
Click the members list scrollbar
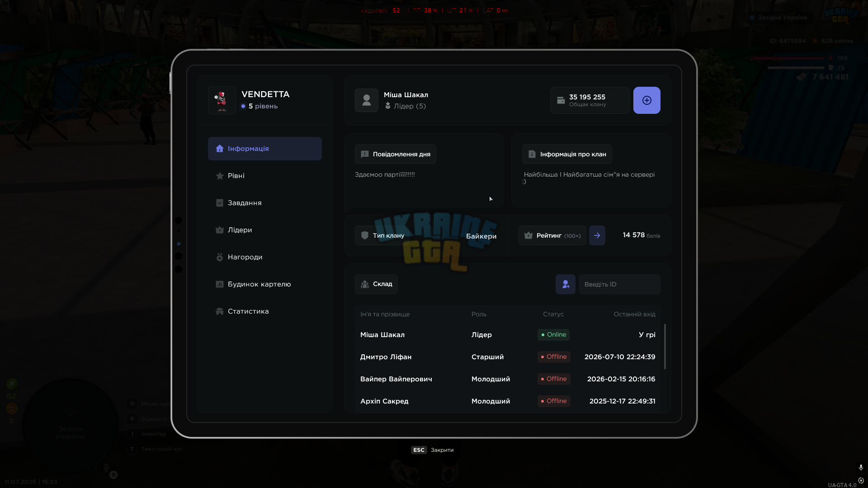[665, 346]
